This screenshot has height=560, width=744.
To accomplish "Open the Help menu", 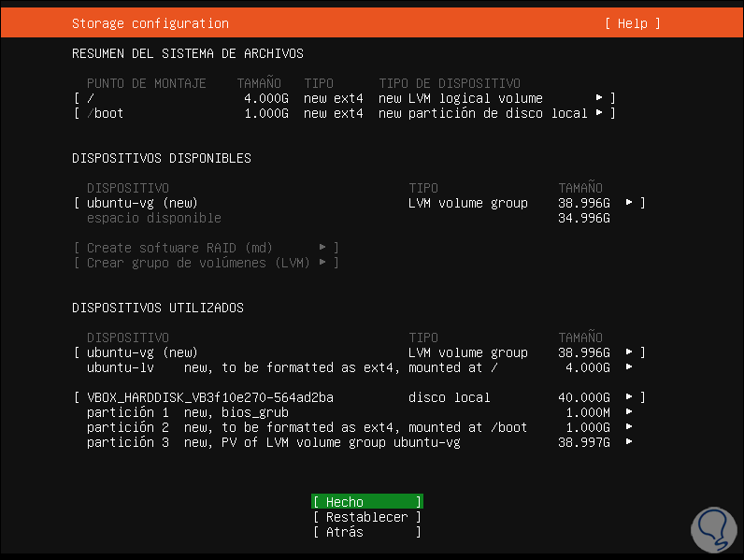I will pyautogui.click(x=632, y=23).
